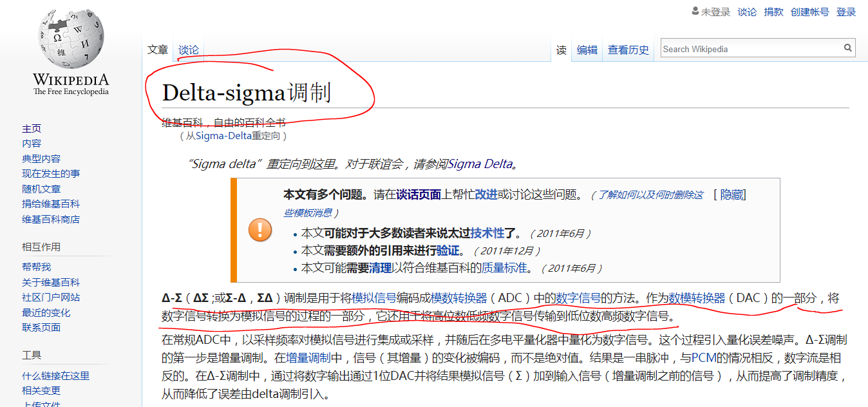Image resolution: width=868 pixels, height=407 pixels.
Task: Click the user icon beside 未登录
Action: [x=695, y=12]
